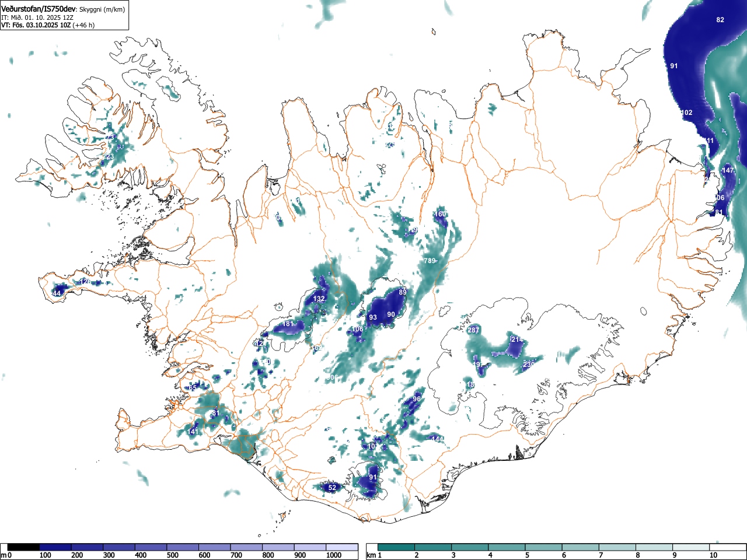Pick the 900–1000 m pale lavender swatch
The image size is (747, 560).
click(310, 547)
